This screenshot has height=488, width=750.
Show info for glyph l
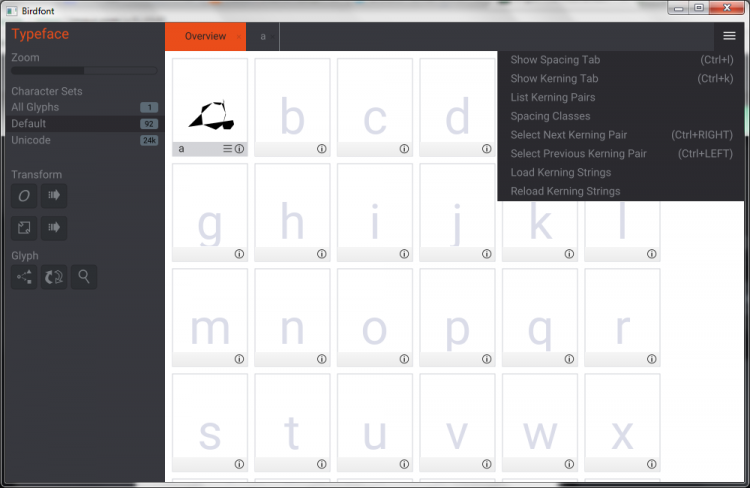pyautogui.click(x=651, y=254)
